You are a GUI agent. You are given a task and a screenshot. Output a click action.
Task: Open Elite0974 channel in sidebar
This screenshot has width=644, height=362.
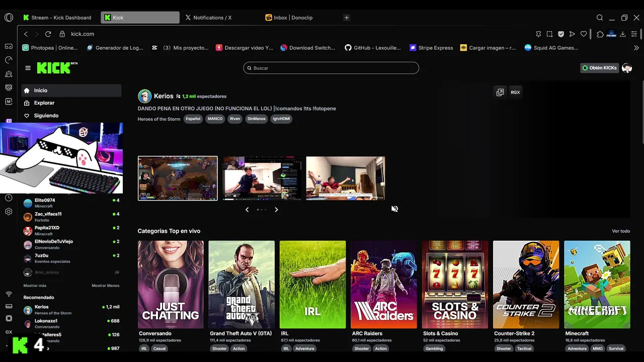coord(71,203)
